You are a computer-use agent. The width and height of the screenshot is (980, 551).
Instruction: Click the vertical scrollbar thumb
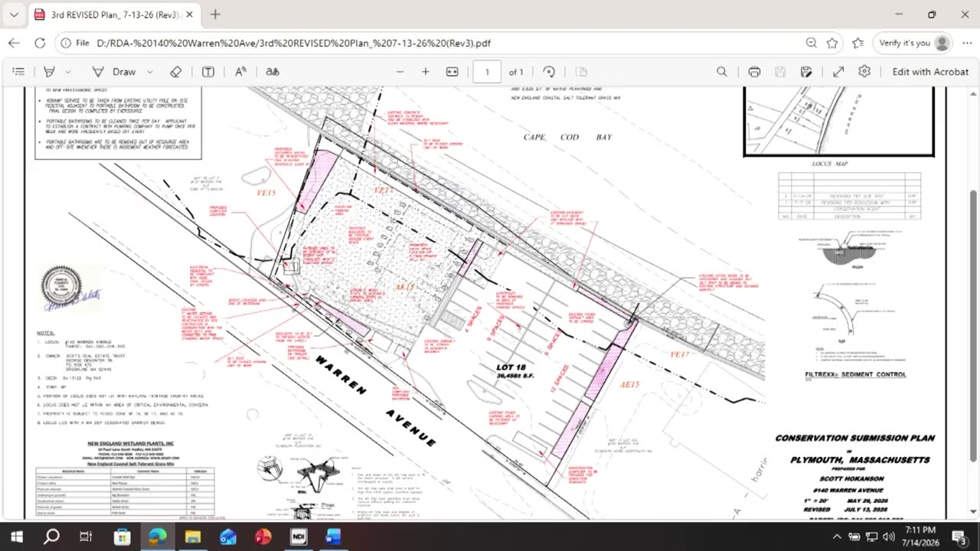pyautogui.click(x=974, y=325)
